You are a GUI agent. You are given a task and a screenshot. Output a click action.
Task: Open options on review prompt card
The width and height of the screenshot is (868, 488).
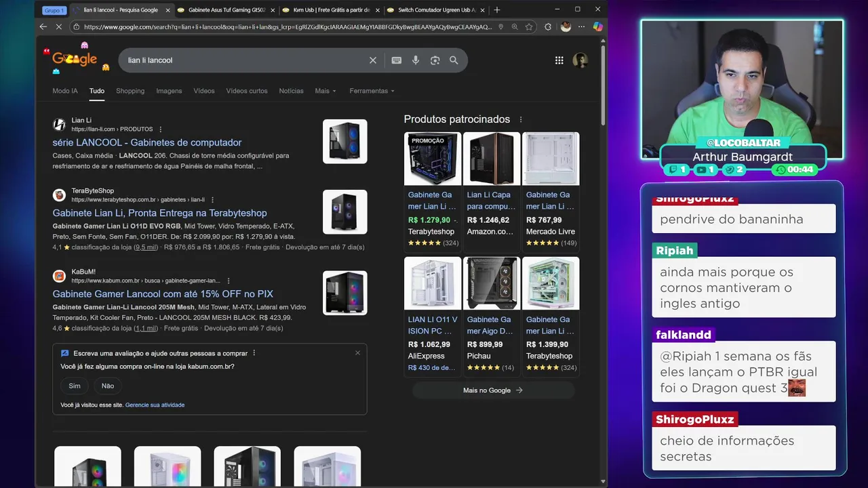pyautogui.click(x=254, y=353)
